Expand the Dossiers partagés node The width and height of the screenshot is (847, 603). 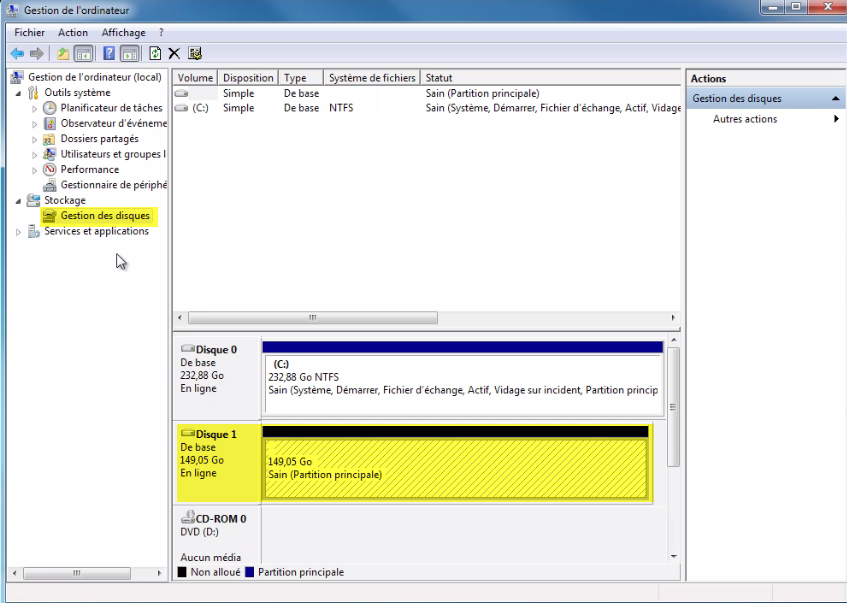tap(35, 139)
